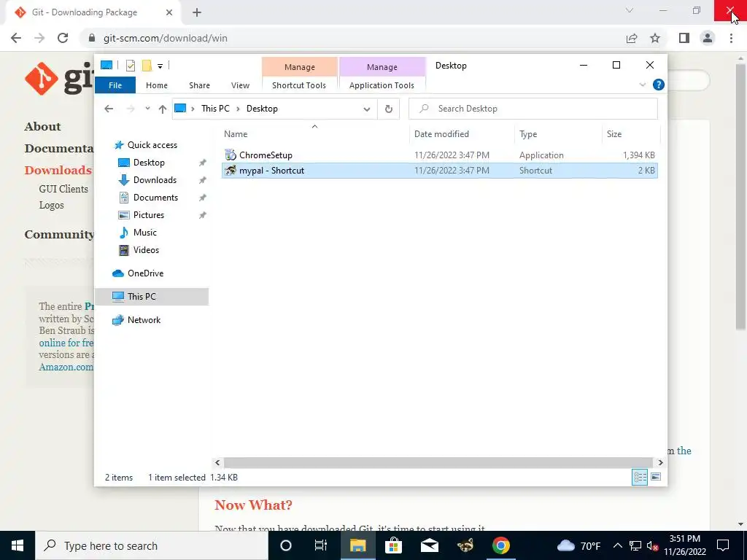The height and width of the screenshot is (560, 747).
Task: Open the muted volume tray icon
Action: (652, 546)
